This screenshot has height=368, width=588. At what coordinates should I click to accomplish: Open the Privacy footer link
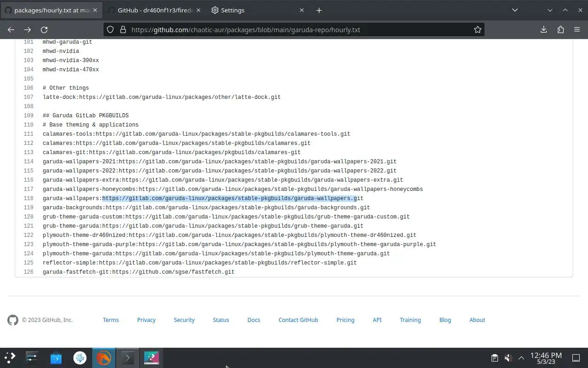(x=146, y=320)
